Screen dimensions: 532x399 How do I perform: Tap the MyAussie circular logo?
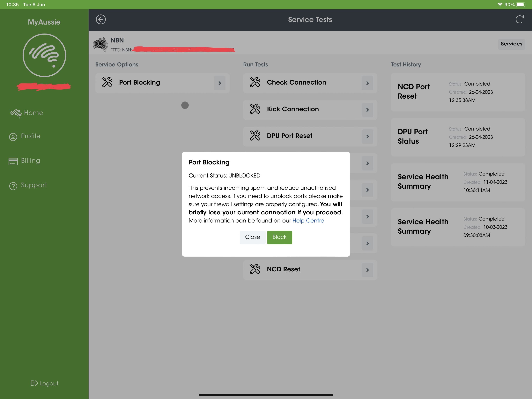(44, 55)
